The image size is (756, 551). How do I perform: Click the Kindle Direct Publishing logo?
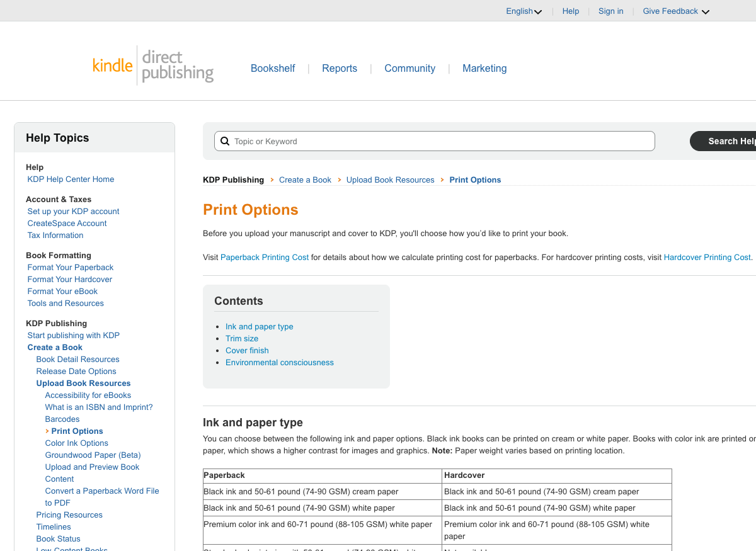(153, 66)
